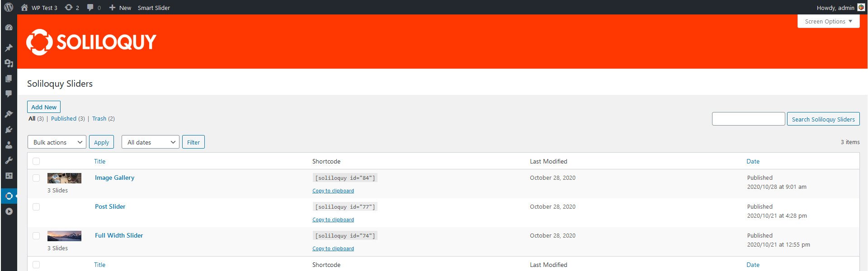Open the WordPress logo menu
Image resolution: width=868 pixels, height=271 pixels.
9,7
